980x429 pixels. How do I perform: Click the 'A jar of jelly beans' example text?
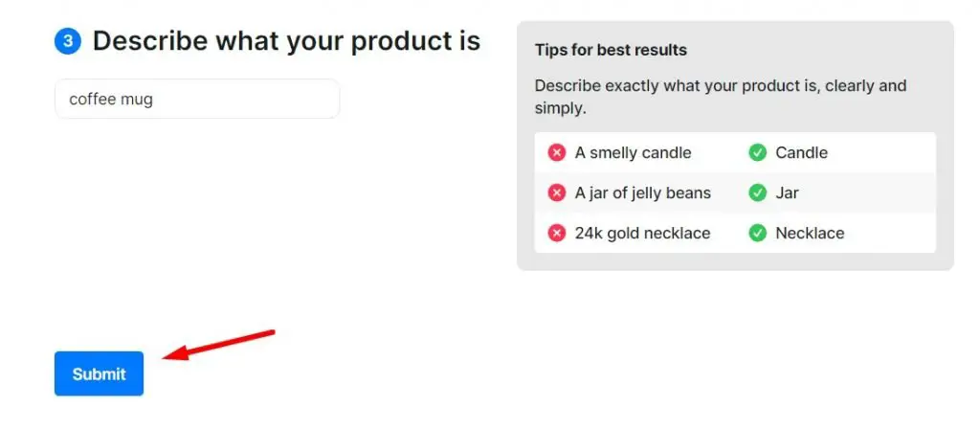(x=642, y=193)
